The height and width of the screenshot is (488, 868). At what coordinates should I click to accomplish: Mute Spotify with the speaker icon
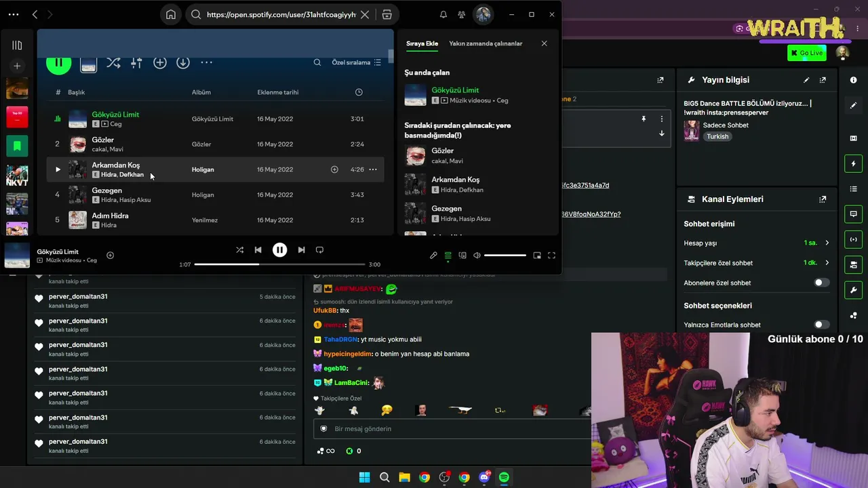tap(477, 256)
